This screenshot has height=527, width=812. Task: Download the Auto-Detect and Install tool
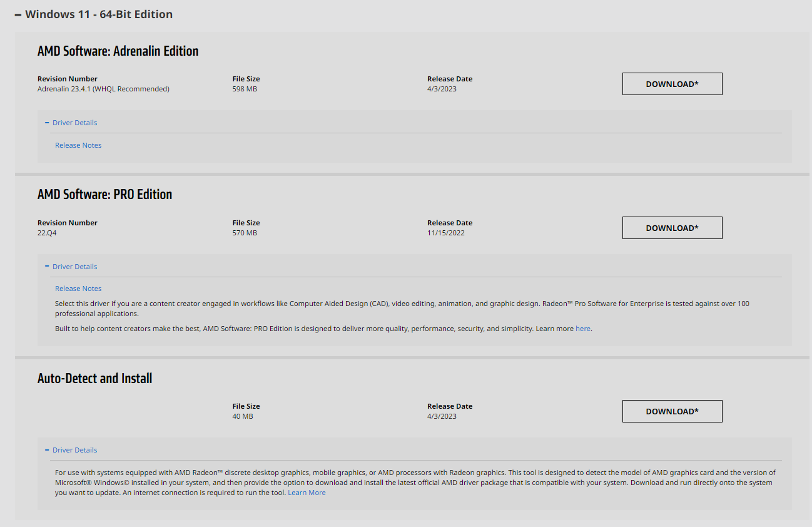coord(672,411)
